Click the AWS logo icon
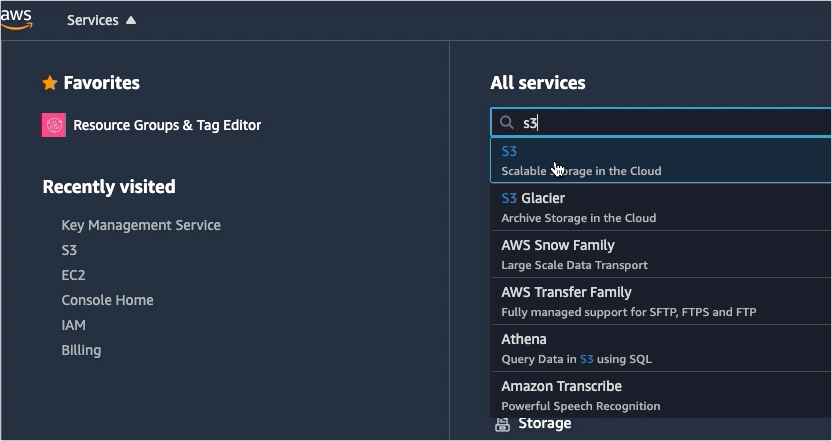Image resolution: width=832 pixels, height=441 pixels. (x=17, y=19)
